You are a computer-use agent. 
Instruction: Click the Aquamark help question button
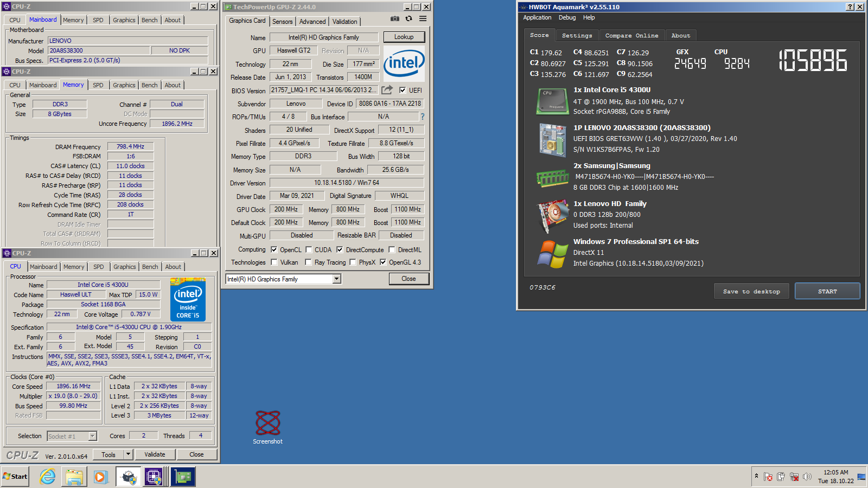(850, 7)
